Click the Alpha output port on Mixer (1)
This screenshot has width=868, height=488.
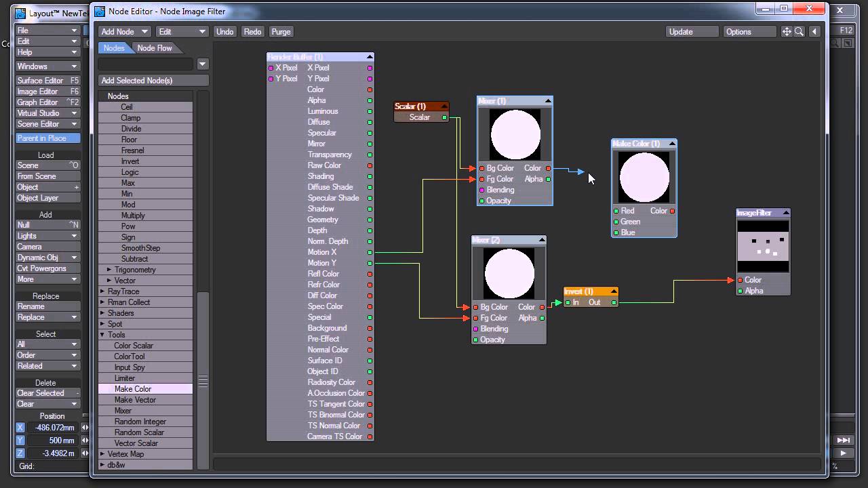pyautogui.click(x=548, y=179)
